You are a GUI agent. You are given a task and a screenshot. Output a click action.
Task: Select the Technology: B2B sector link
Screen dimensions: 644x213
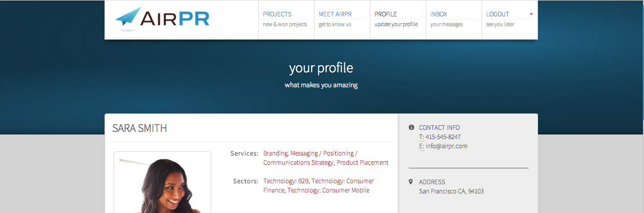286,181
